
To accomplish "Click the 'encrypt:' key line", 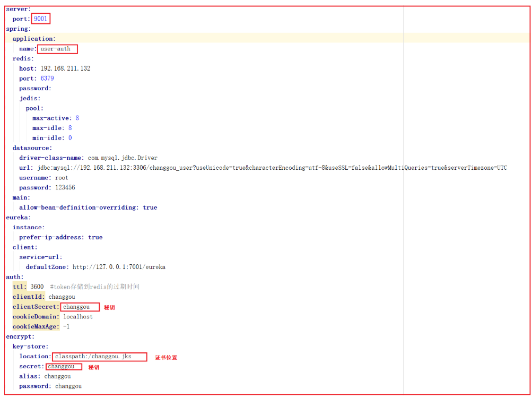I will click(x=20, y=336).
